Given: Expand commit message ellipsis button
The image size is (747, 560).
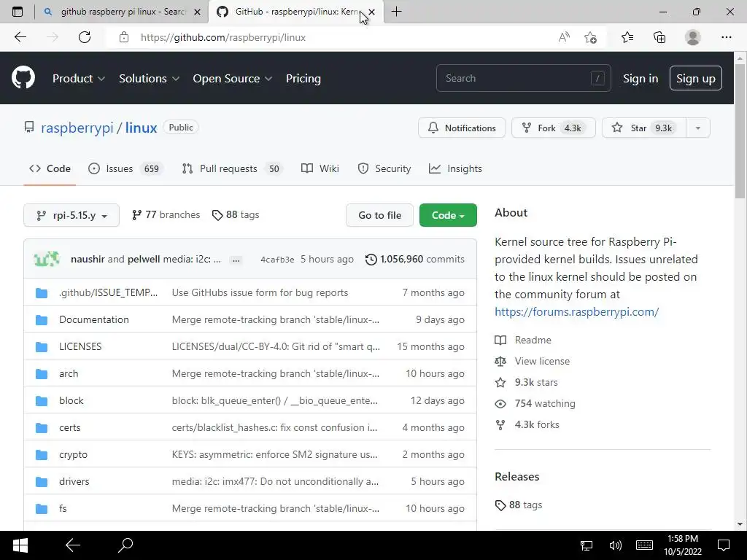Looking at the screenshot, I should pos(236,260).
